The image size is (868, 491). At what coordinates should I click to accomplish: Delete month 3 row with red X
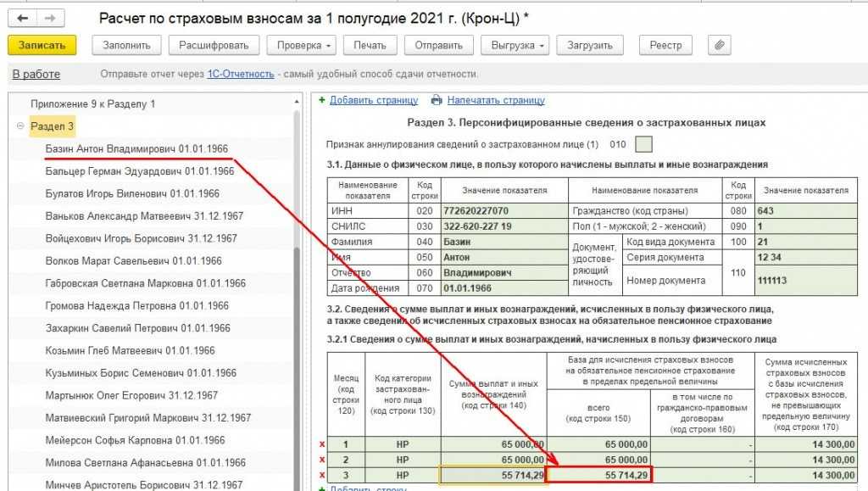pyautogui.click(x=321, y=475)
